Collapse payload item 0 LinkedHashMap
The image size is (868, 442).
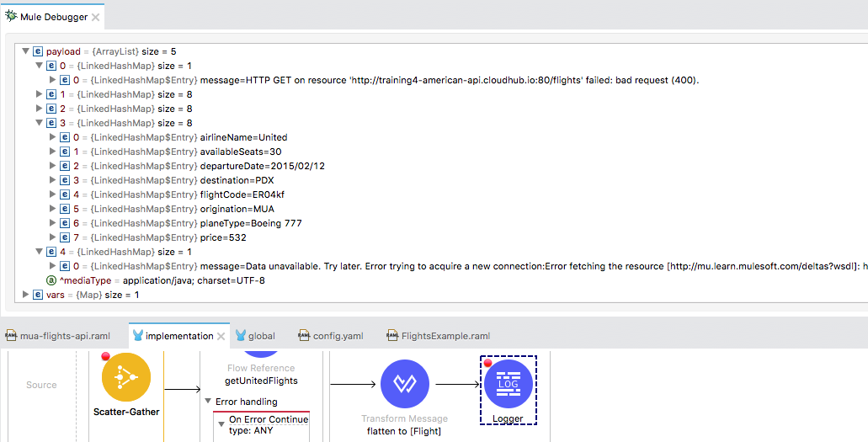point(40,66)
